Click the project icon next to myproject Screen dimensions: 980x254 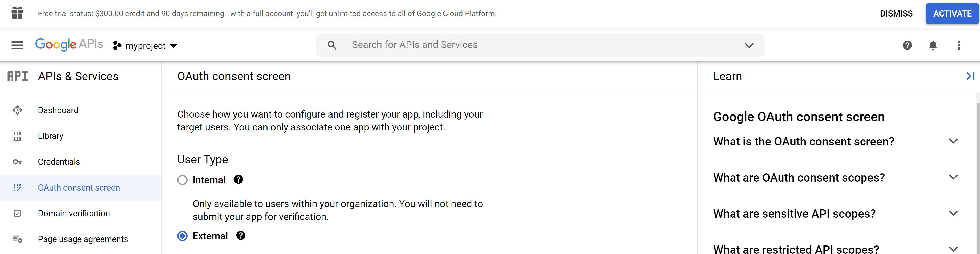tap(117, 46)
